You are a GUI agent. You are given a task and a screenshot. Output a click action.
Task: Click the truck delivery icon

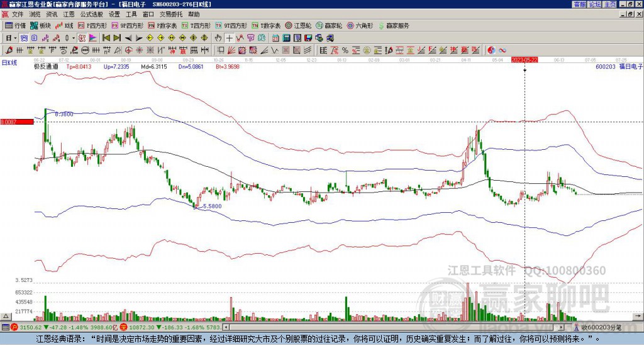point(330,38)
